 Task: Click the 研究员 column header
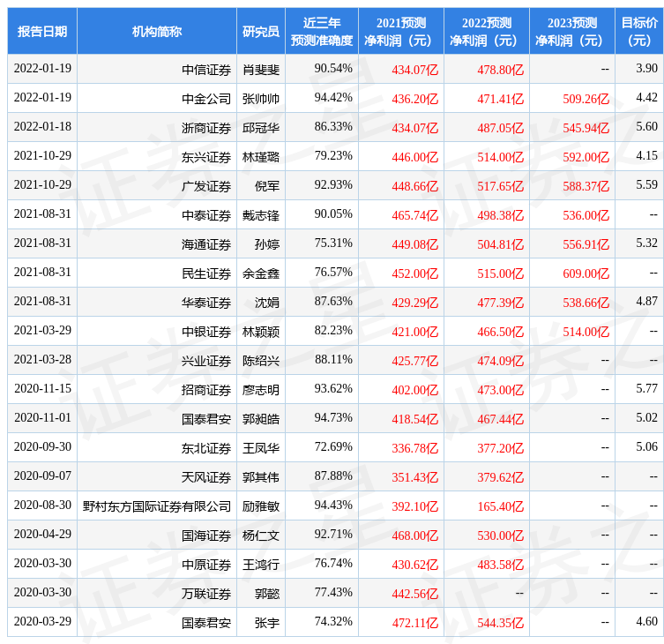(261, 32)
